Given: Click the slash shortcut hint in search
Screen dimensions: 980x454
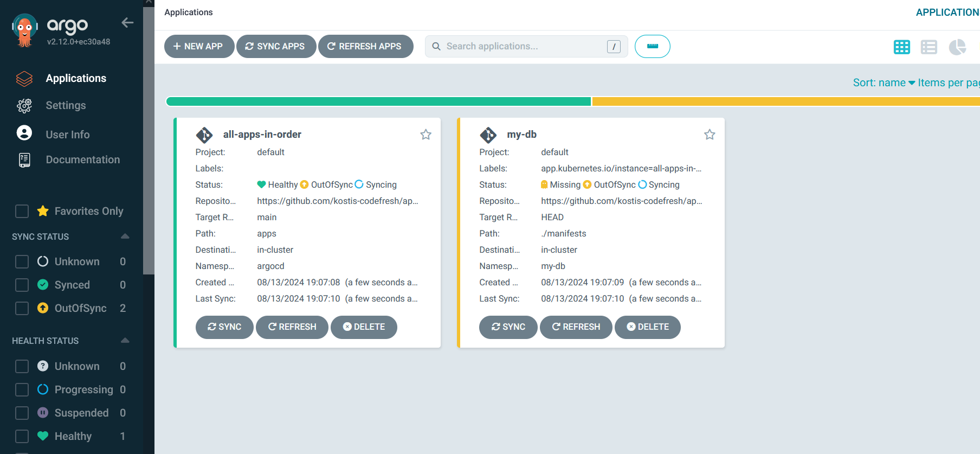Looking at the screenshot, I should point(614,47).
